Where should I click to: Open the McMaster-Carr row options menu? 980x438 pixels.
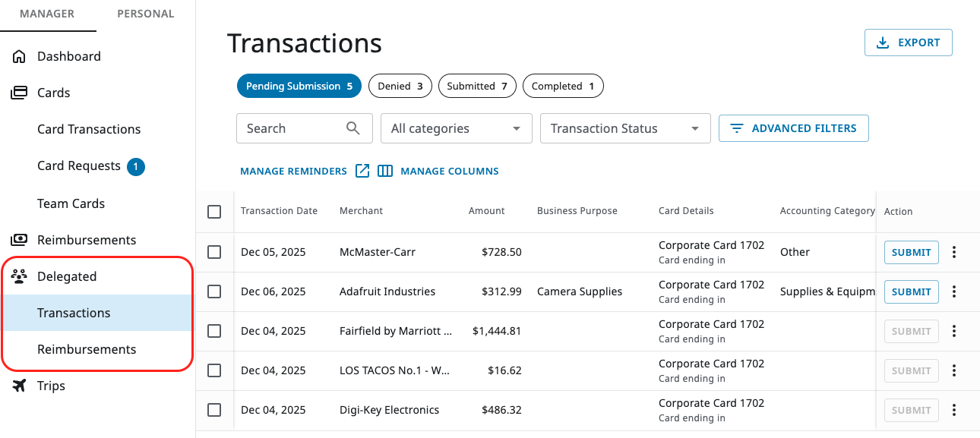click(954, 252)
